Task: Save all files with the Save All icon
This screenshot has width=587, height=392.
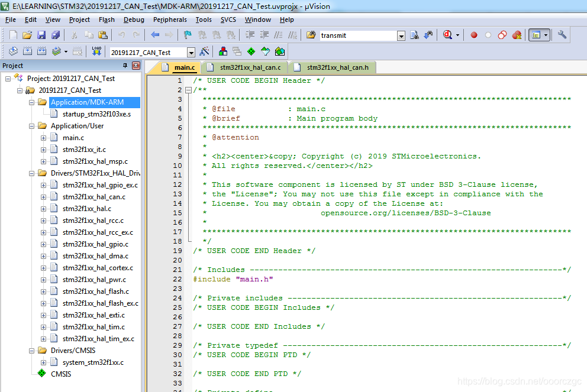Action: 56,35
